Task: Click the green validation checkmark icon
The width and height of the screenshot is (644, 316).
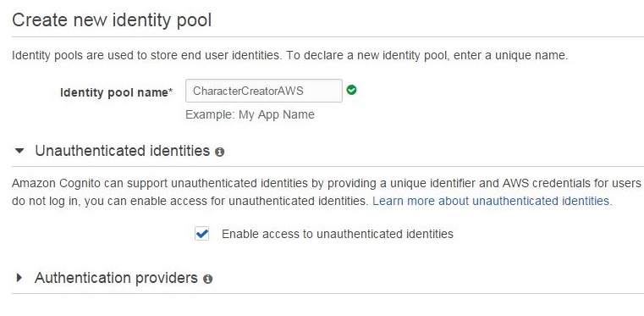Action: [x=351, y=90]
